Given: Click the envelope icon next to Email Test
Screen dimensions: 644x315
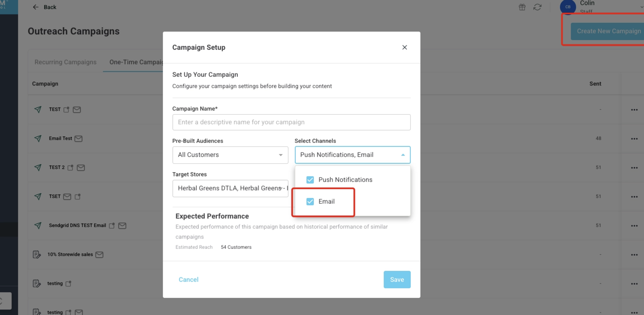Looking at the screenshot, I should pyautogui.click(x=79, y=139).
